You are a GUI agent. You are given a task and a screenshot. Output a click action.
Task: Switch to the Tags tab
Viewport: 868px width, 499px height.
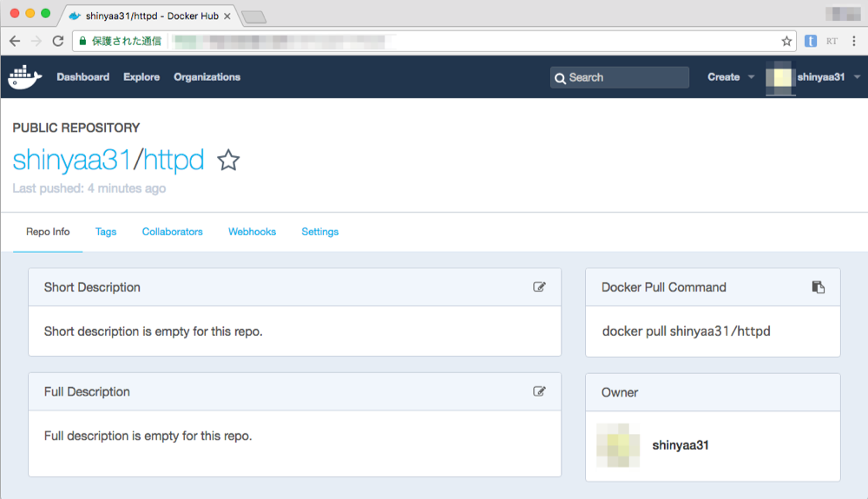pos(106,232)
